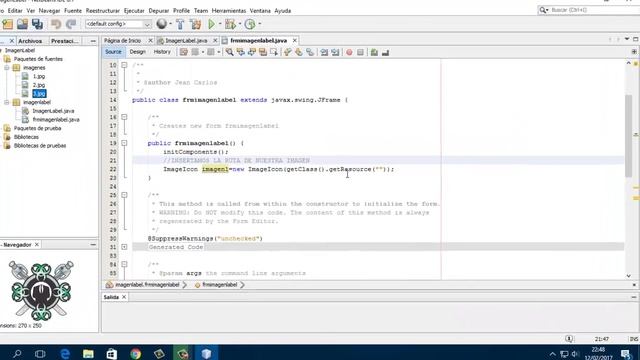Image resolution: width=640 pixels, height=360 pixels.
Task: Select 1.jpg in the project tree
Action: click(39, 76)
